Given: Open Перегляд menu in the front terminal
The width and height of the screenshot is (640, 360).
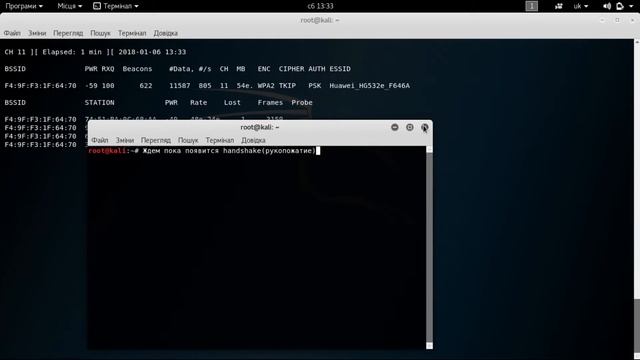Looking at the screenshot, I should click(x=156, y=140).
